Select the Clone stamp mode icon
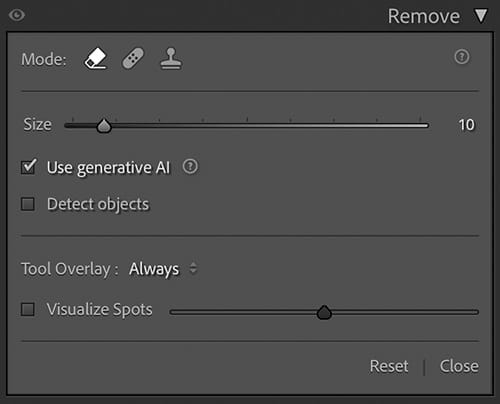 point(171,59)
